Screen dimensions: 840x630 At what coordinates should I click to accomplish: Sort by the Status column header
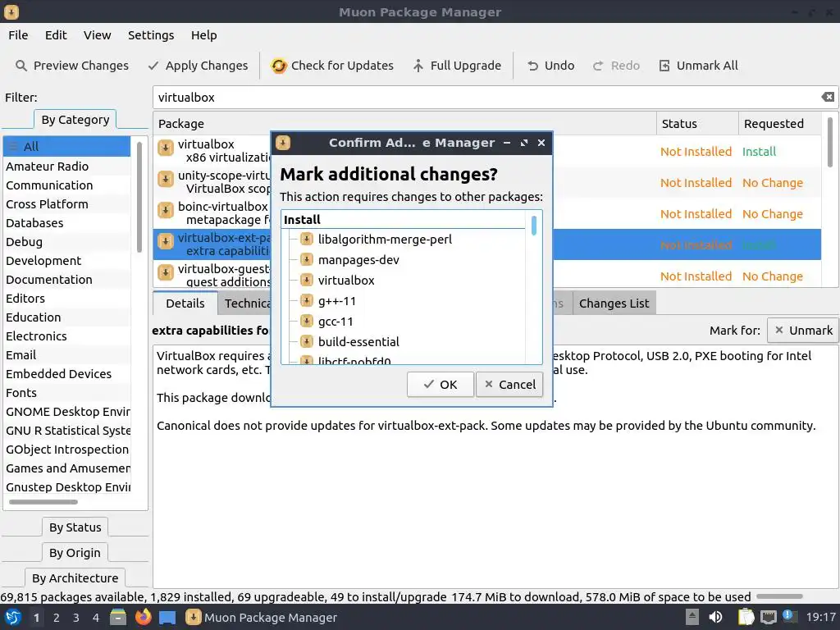tap(697, 123)
